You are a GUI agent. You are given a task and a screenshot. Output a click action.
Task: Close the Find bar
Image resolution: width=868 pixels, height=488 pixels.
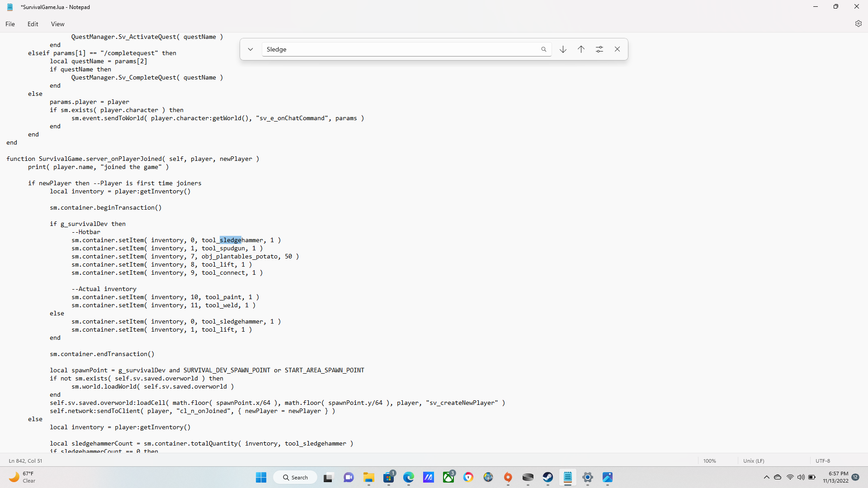pos(617,49)
